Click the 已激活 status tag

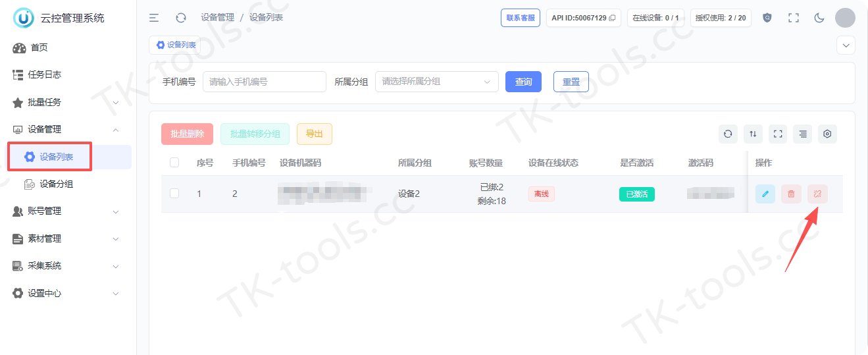pyautogui.click(x=637, y=194)
